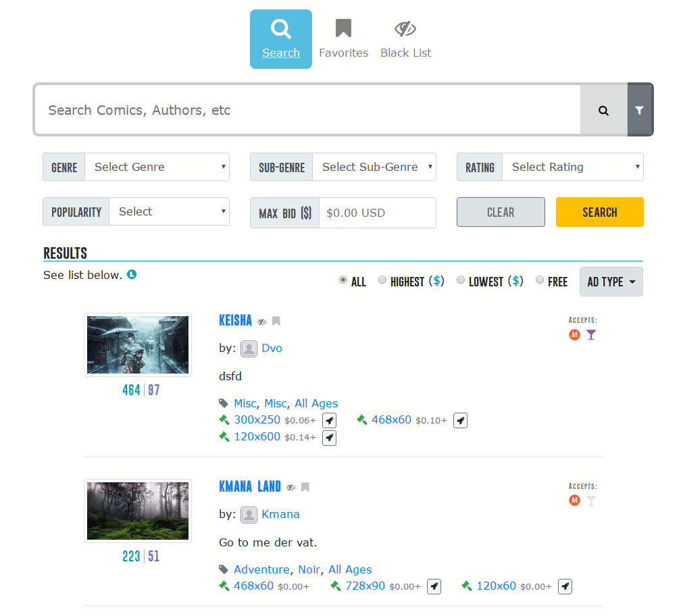Click rocket icon next to Kmana 728x90
Image resolution: width=683 pixels, height=616 pixels.
[x=434, y=586]
